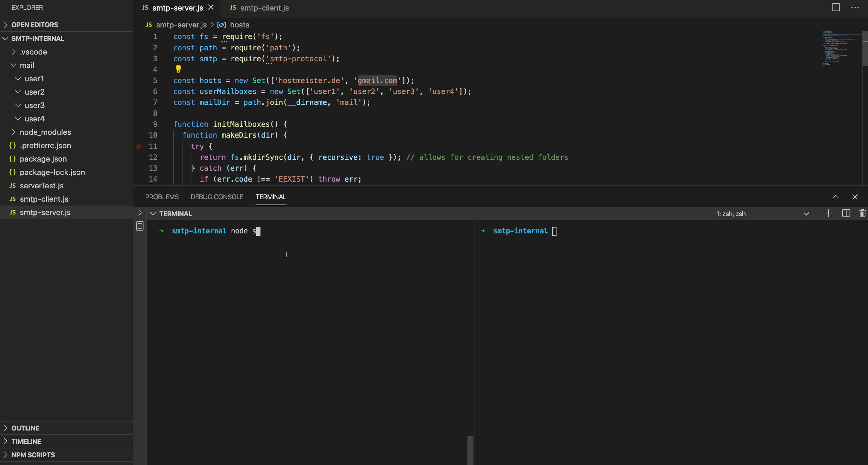Image resolution: width=868 pixels, height=465 pixels.
Task: Maximize panel with the up chevron
Action: click(835, 197)
